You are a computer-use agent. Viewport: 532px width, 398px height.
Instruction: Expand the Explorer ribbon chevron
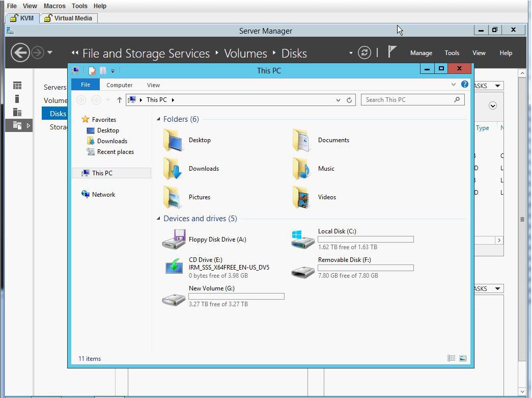click(453, 84)
